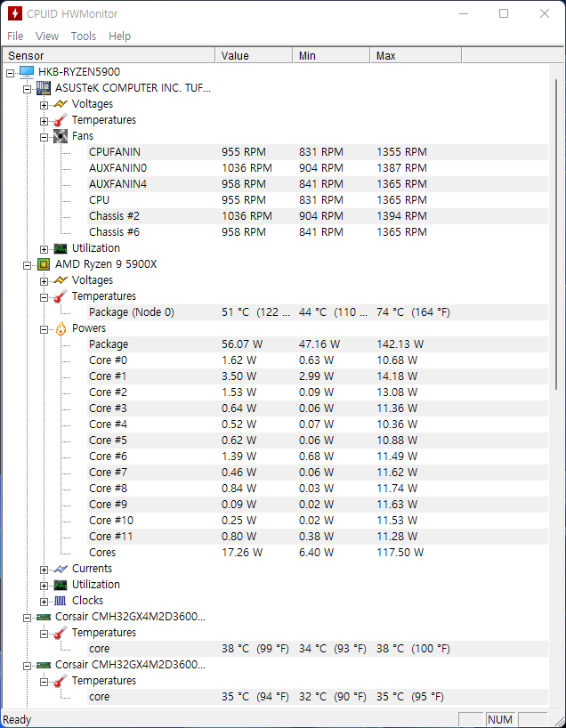Click the HWMonitor app icon in title bar
Image resolution: width=566 pixels, height=728 pixels.
pyautogui.click(x=15, y=13)
